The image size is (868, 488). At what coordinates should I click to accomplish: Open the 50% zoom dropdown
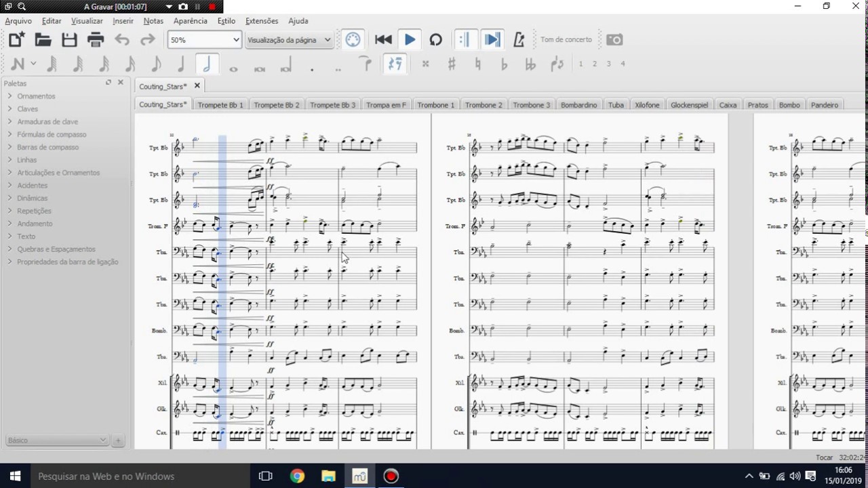[204, 40]
